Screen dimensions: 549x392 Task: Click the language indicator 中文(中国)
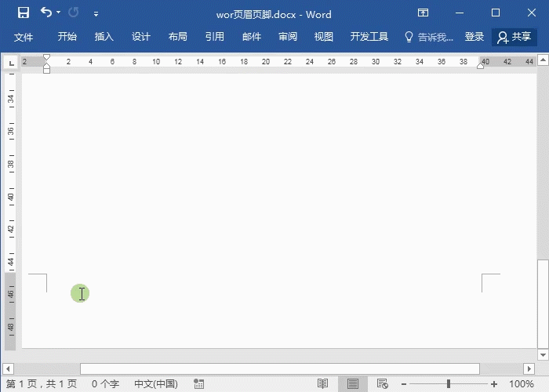click(156, 384)
